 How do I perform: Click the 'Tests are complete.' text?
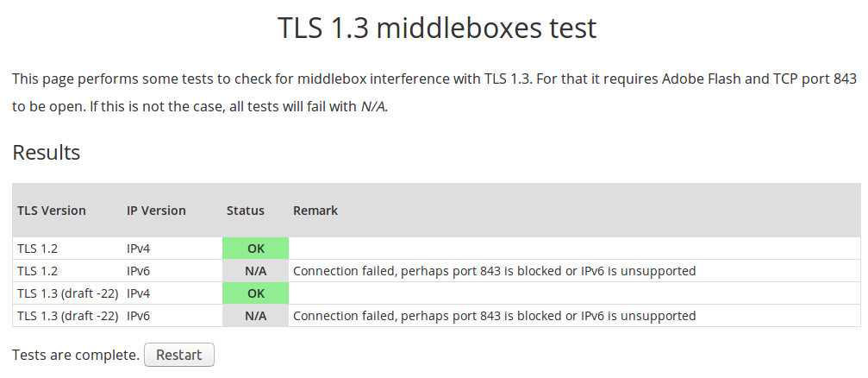pos(76,355)
